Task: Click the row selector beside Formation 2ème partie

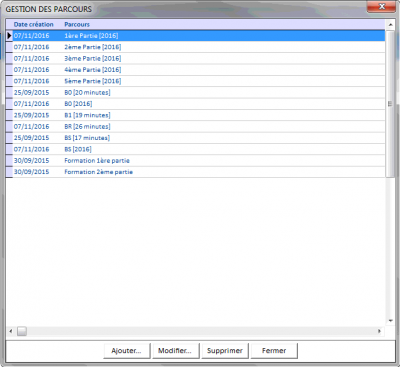Action: (9, 172)
